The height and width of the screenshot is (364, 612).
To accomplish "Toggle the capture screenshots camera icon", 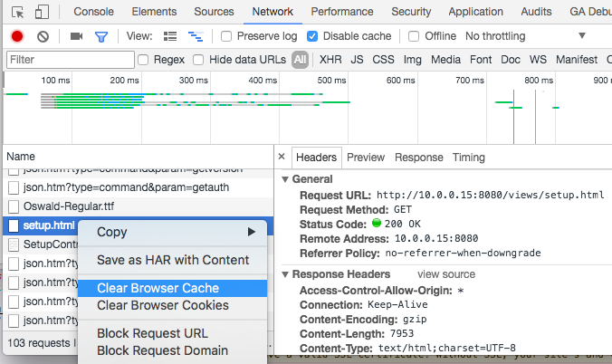I will 76,36.
